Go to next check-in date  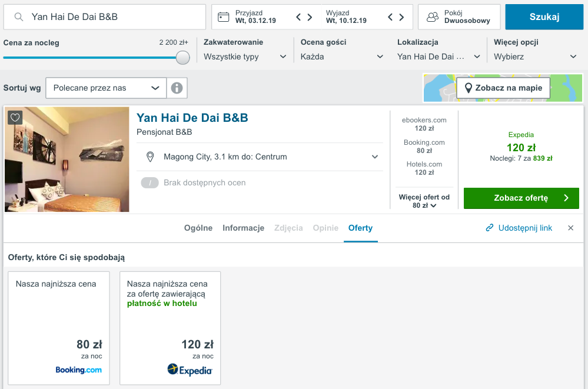310,17
